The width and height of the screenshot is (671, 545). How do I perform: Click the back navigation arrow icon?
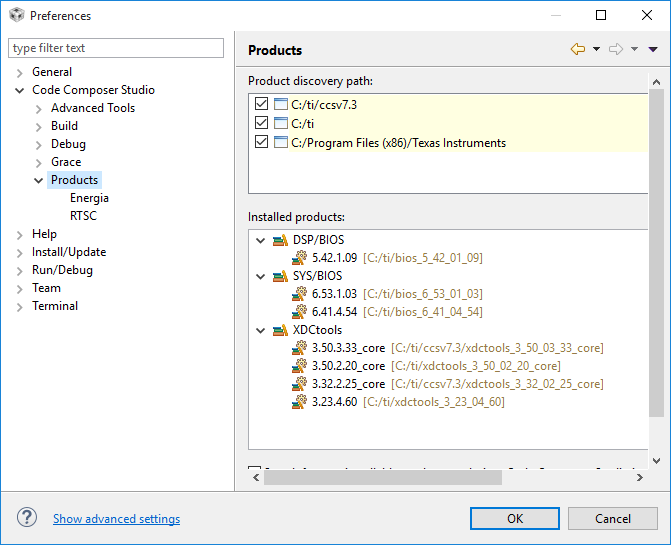pos(577,49)
